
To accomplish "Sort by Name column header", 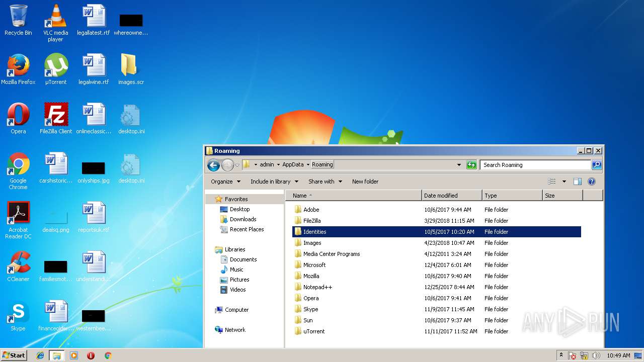I will point(354,196).
